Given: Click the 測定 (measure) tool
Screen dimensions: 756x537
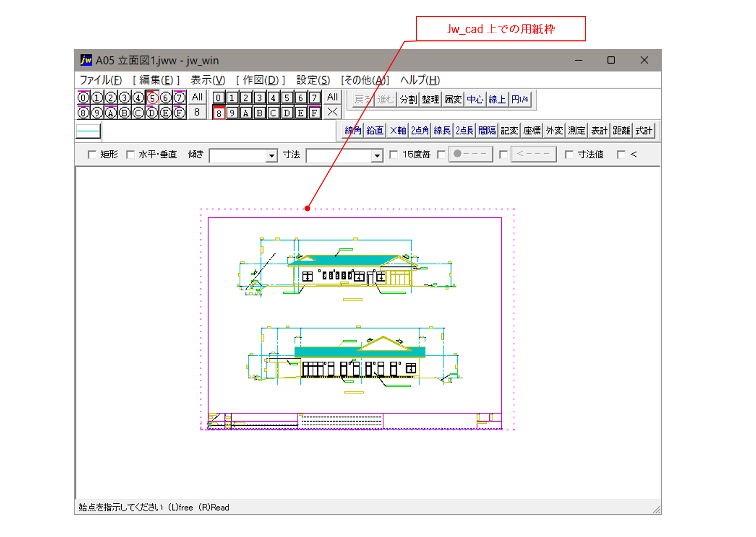Looking at the screenshot, I should (576, 130).
